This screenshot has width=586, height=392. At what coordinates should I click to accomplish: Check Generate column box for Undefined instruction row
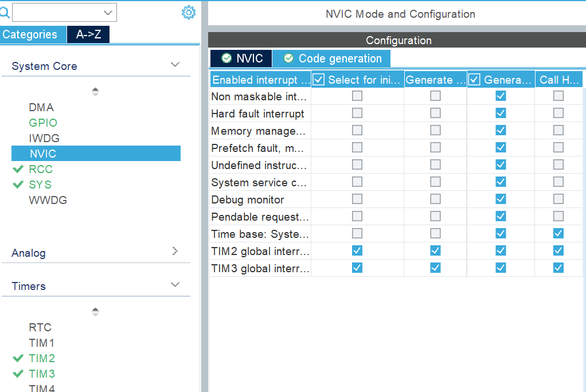point(435,165)
